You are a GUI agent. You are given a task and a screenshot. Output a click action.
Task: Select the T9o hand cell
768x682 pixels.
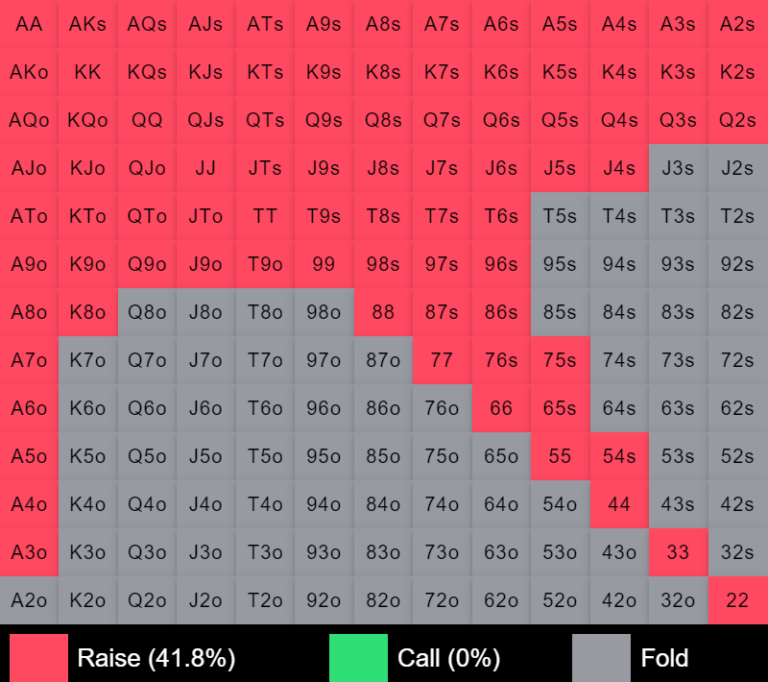[265, 264]
